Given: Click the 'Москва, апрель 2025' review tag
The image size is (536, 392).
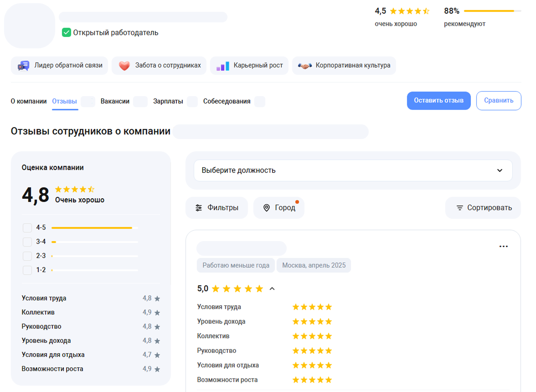Looking at the screenshot, I should 314,265.
